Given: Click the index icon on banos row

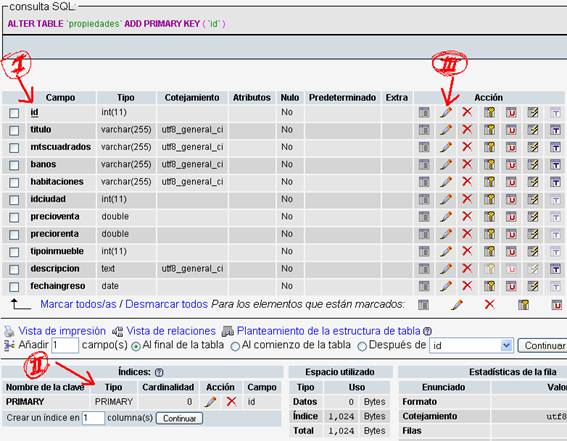Looking at the screenshot, I should click(x=533, y=164).
